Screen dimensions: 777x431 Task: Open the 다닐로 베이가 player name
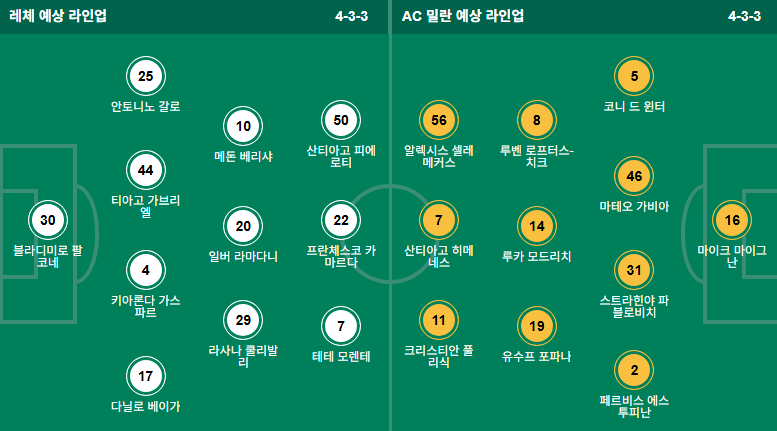coord(146,407)
